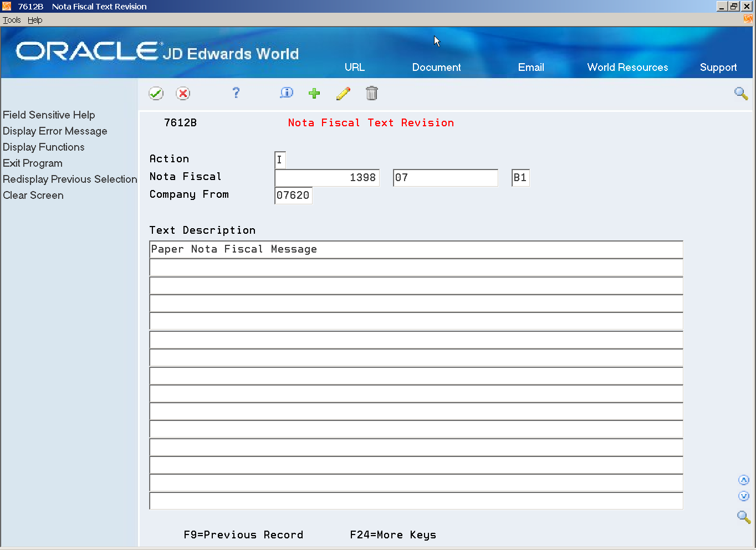Viewport: 756px width, 550px height.
Task: Open the URL header link
Action: pos(355,67)
